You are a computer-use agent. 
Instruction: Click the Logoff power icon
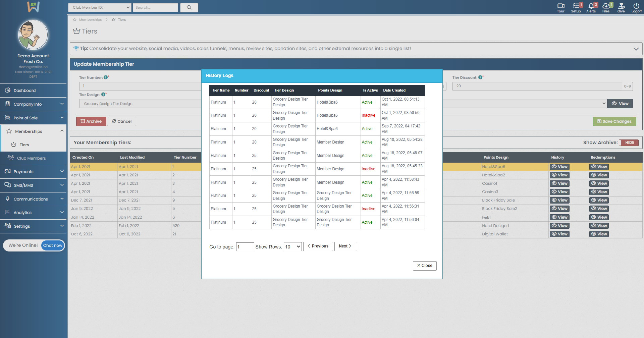click(636, 6)
